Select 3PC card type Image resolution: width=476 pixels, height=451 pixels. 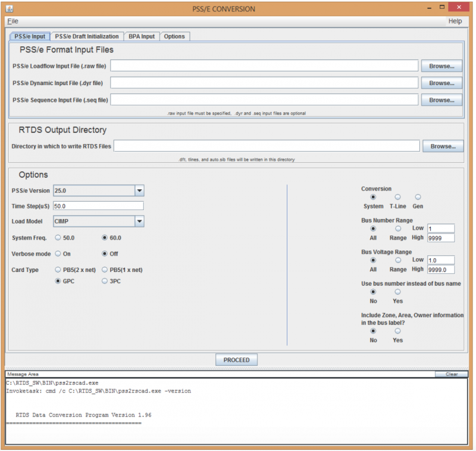coord(105,281)
